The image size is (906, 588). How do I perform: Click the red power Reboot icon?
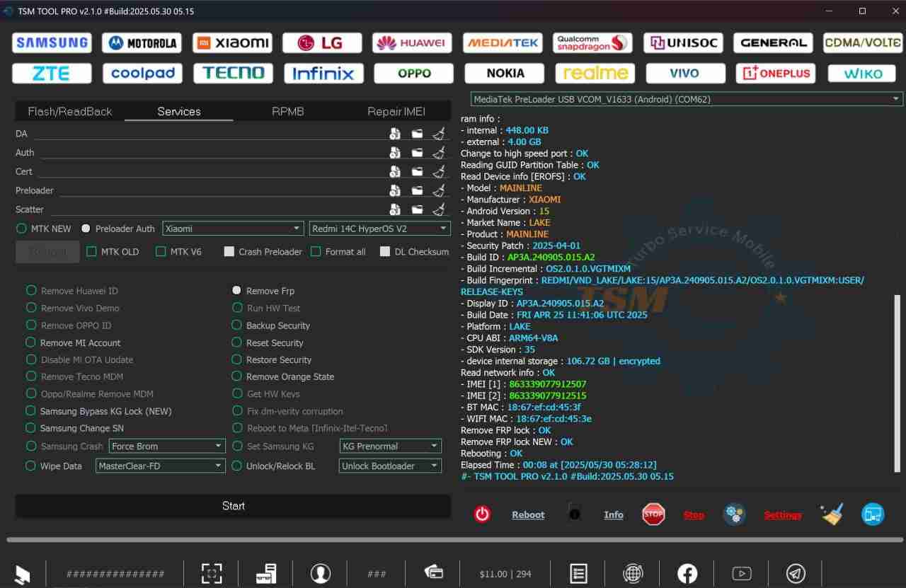click(482, 514)
